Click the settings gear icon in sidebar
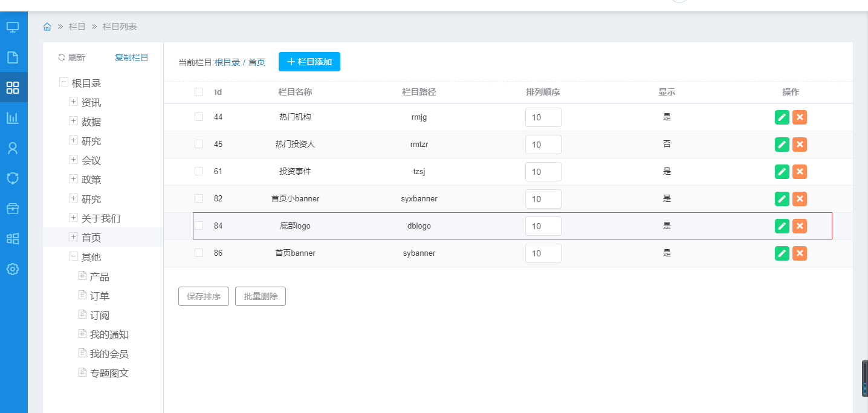This screenshot has height=413, width=868. (x=13, y=269)
